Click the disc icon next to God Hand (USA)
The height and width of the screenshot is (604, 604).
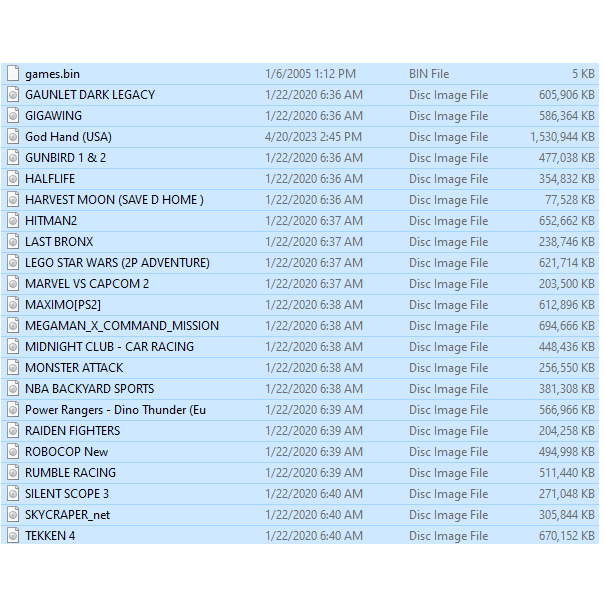click(13, 137)
